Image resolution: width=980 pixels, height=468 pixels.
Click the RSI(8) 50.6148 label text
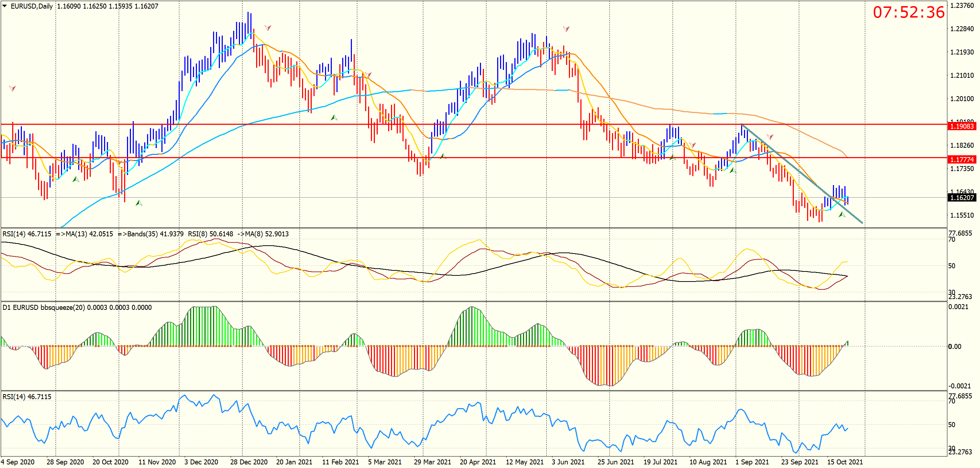coord(210,233)
